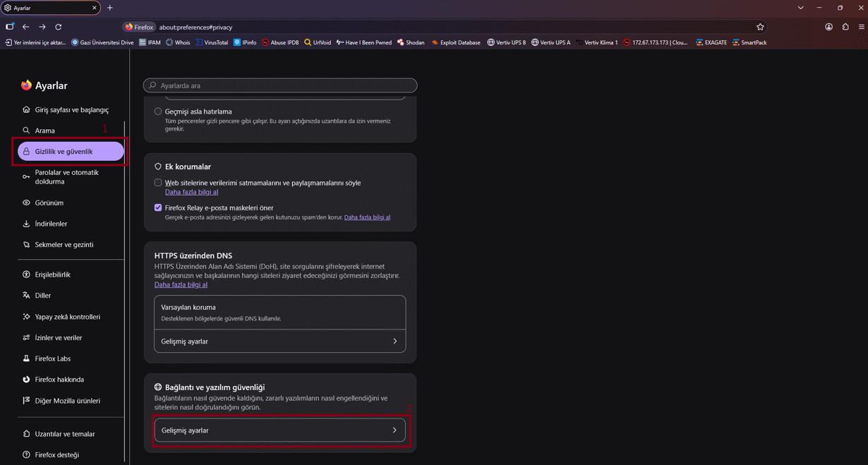The width and height of the screenshot is (868, 465).
Task: Reload the page with the refresh icon
Action: (59, 27)
